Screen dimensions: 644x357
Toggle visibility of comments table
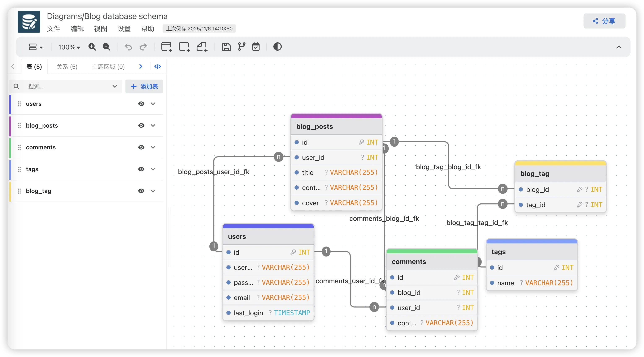(x=141, y=147)
